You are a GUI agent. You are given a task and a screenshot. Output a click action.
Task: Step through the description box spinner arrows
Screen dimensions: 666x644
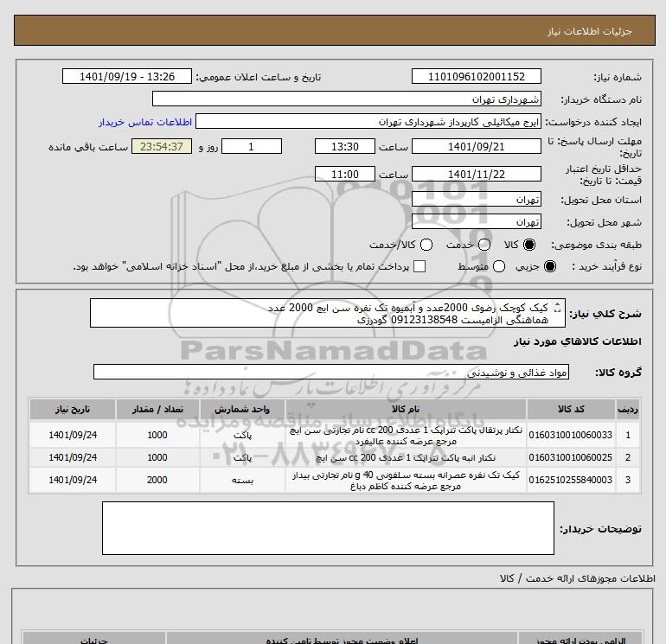click(x=558, y=307)
